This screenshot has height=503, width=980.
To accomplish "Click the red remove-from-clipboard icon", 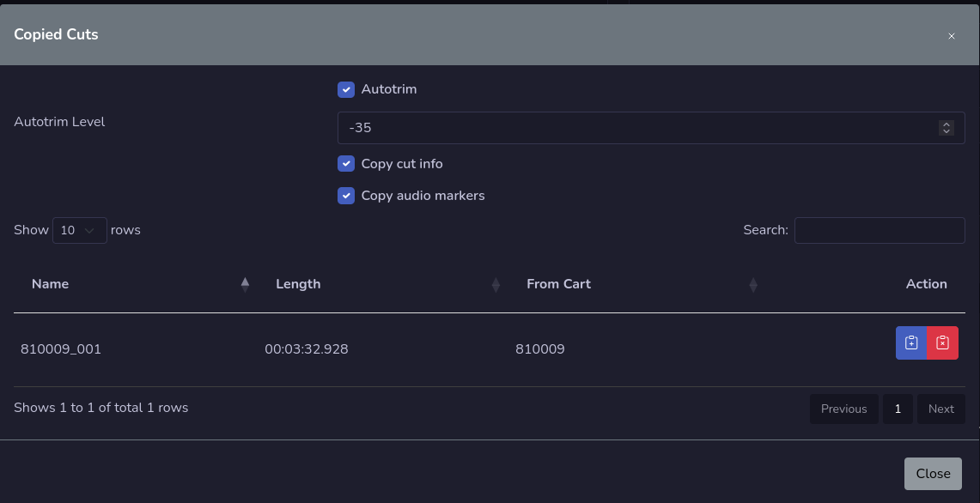I will coord(942,342).
